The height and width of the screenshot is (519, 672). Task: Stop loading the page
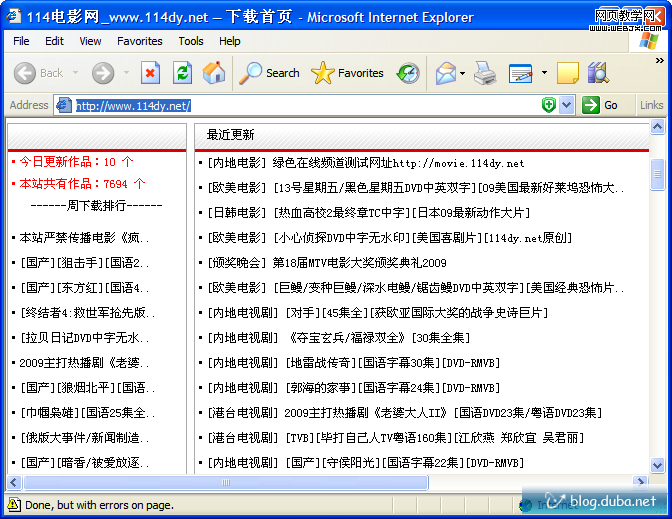[150, 73]
